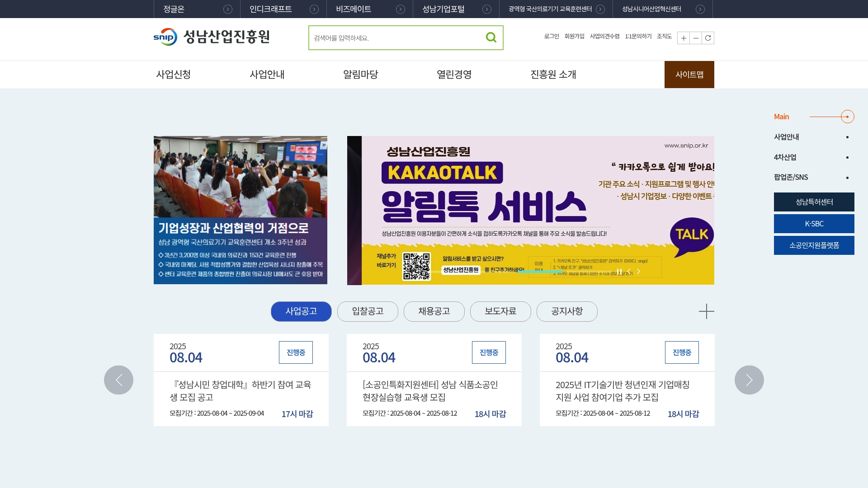Image resolution: width=868 pixels, height=488 pixels.
Task: Open 소공인특화지원센터 성남 식품소공인 notice
Action: click(430, 391)
